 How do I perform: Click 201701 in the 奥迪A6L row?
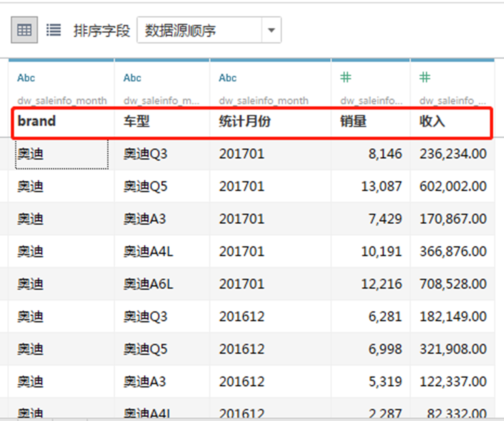tap(242, 284)
